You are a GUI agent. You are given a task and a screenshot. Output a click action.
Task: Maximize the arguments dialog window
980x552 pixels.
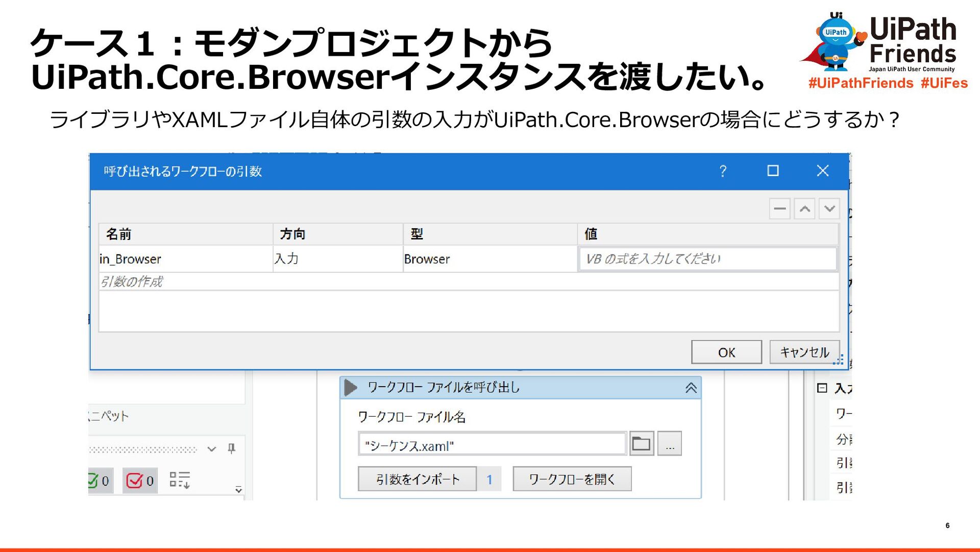pos(773,171)
